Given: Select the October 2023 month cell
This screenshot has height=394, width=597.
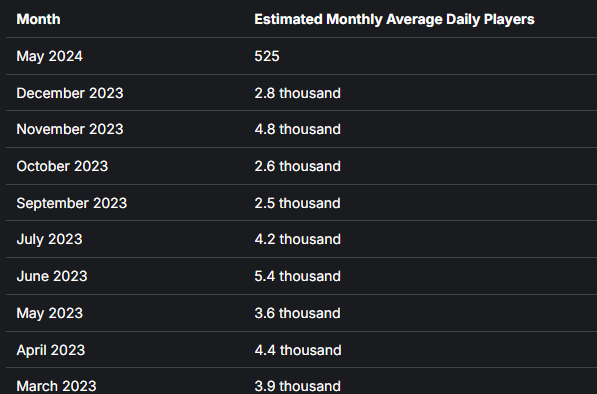Looking at the screenshot, I should [62, 166].
